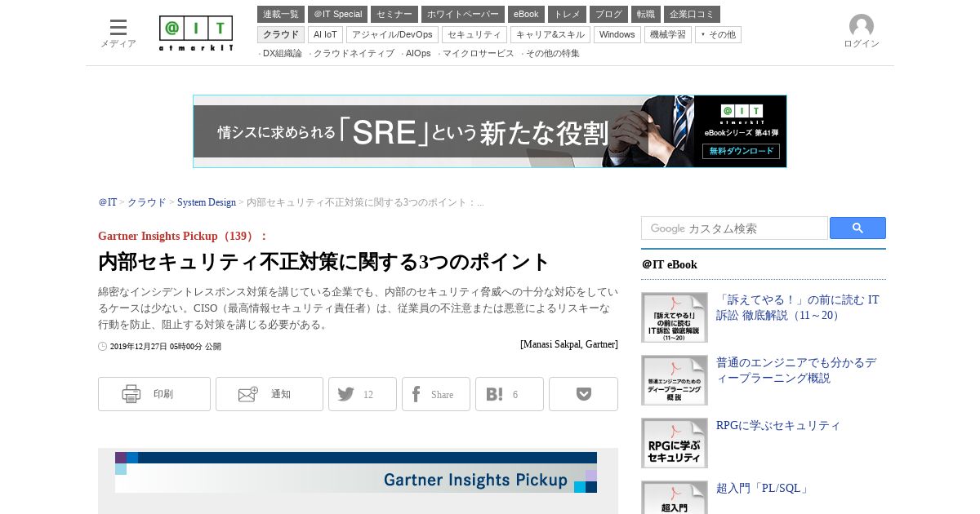The image size is (980, 514).
Task: Open RPGに学ぶセキュリティ link
Action: [778, 426]
